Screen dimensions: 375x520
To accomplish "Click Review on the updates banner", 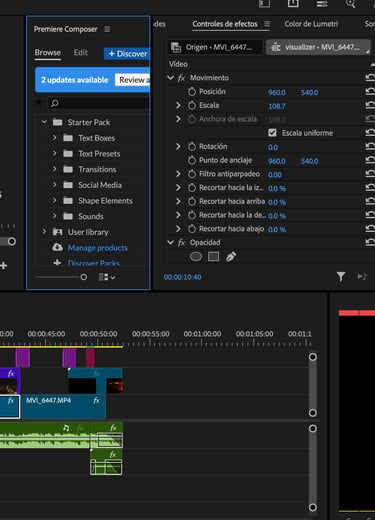I will pyautogui.click(x=133, y=80).
